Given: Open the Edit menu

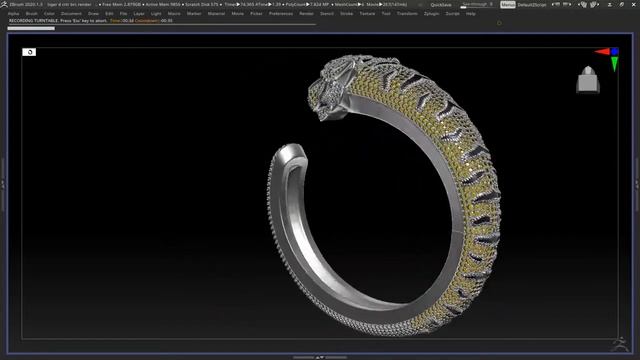Looking at the screenshot, I should click(x=109, y=13).
